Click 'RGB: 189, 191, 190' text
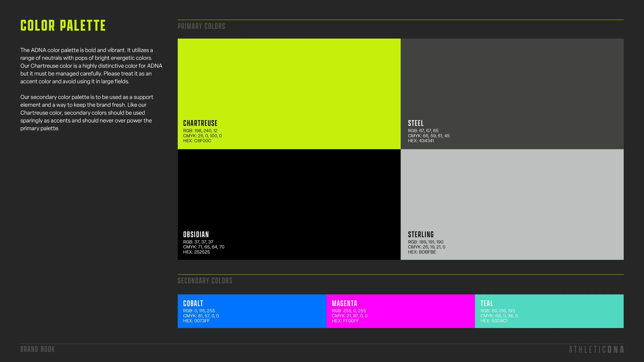This screenshot has height=362, width=644. [426, 242]
